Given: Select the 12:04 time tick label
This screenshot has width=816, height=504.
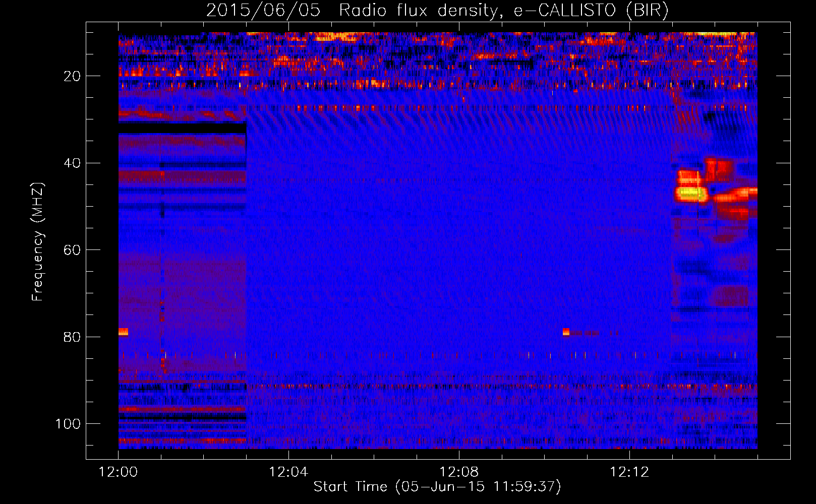Looking at the screenshot, I should (288, 472).
